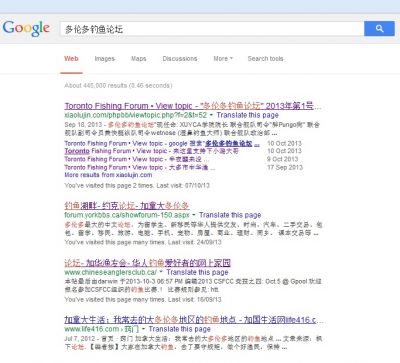
Task: Expand arrow beside the xiaolujin.com URL
Action: point(211,115)
